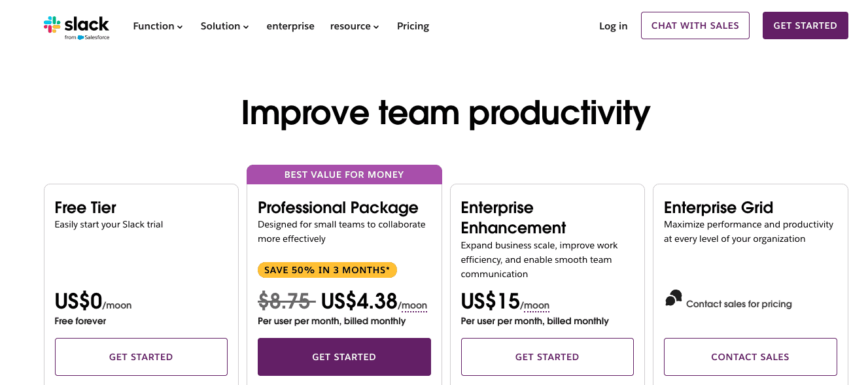Click GET STARTED under Enterprise Enhancement
Screen dimensions: 868x385
pyautogui.click(x=547, y=357)
